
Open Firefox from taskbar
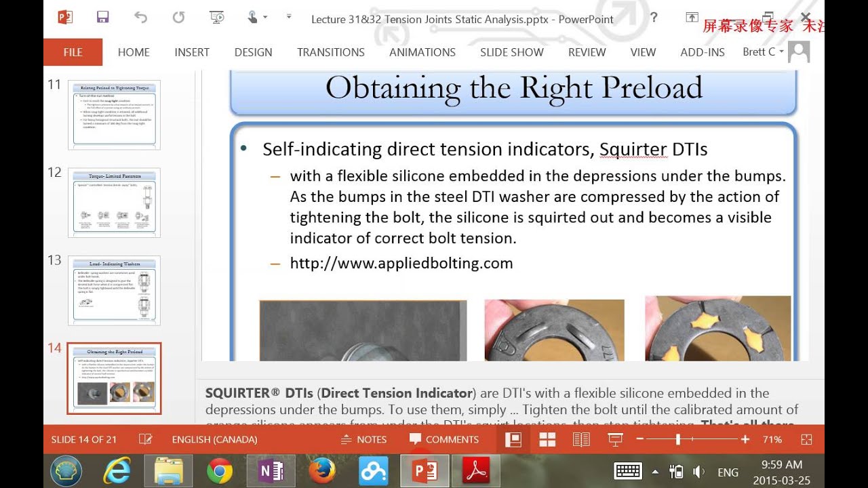pos(322,471)
